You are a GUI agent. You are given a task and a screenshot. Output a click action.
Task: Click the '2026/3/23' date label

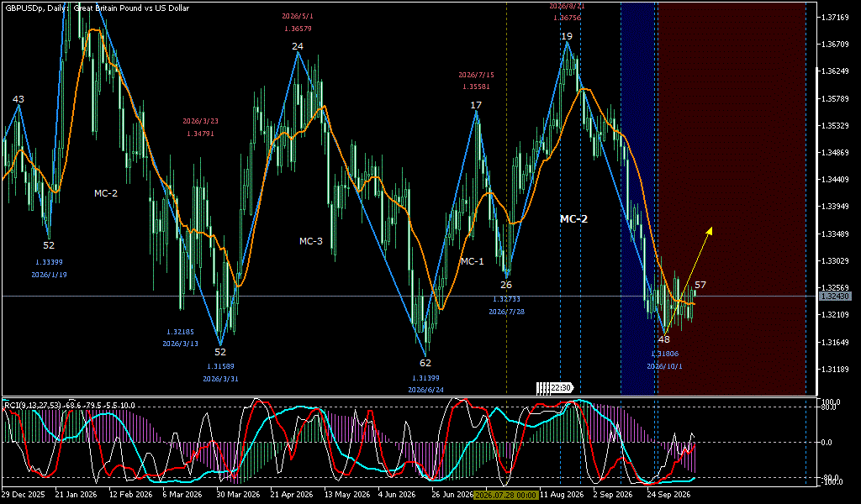point(200,121)
